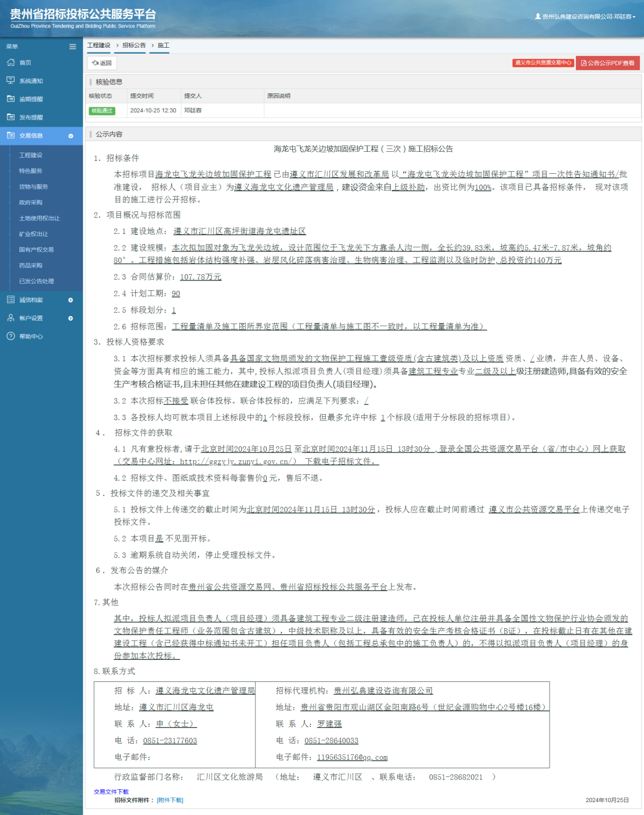This screenshot has width=644, height=815.
Task: Open 系统通知 monitor icon
Action: (x=11, y=80)
